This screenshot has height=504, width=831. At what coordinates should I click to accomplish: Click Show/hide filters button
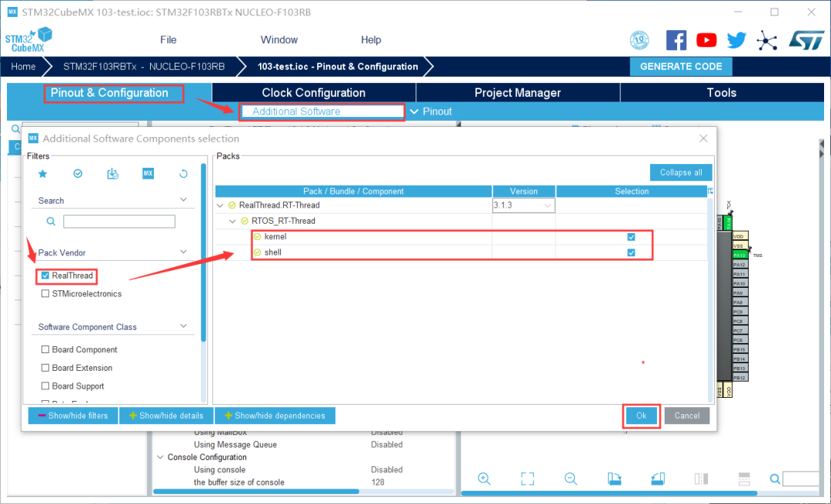click(x=73, y=416)
